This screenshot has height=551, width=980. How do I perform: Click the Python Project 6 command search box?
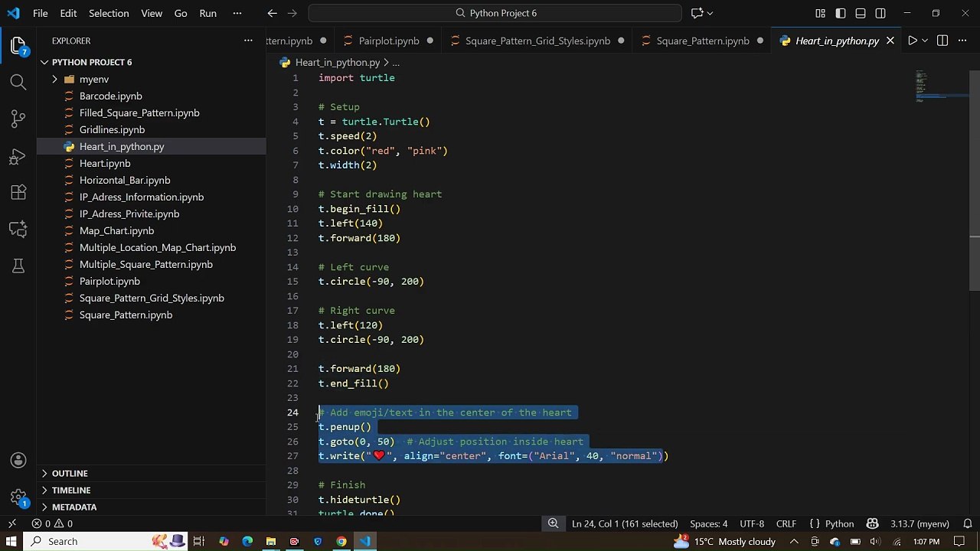pos(495,13)
